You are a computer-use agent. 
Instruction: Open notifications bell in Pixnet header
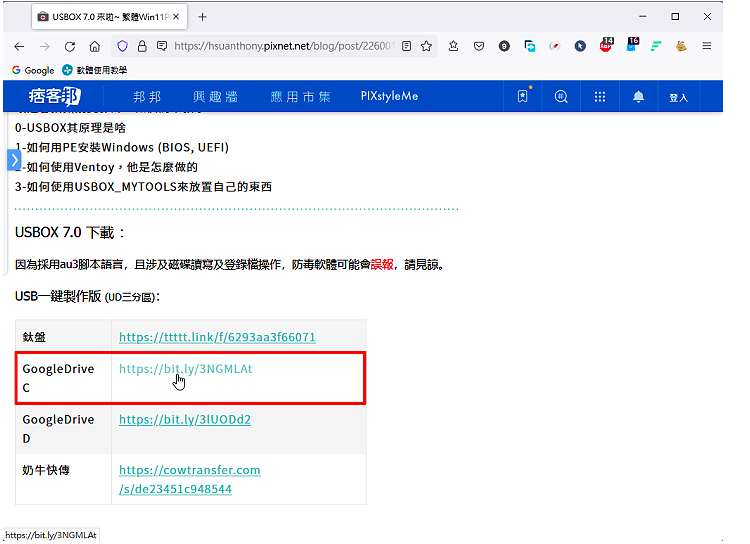point(639,96)
